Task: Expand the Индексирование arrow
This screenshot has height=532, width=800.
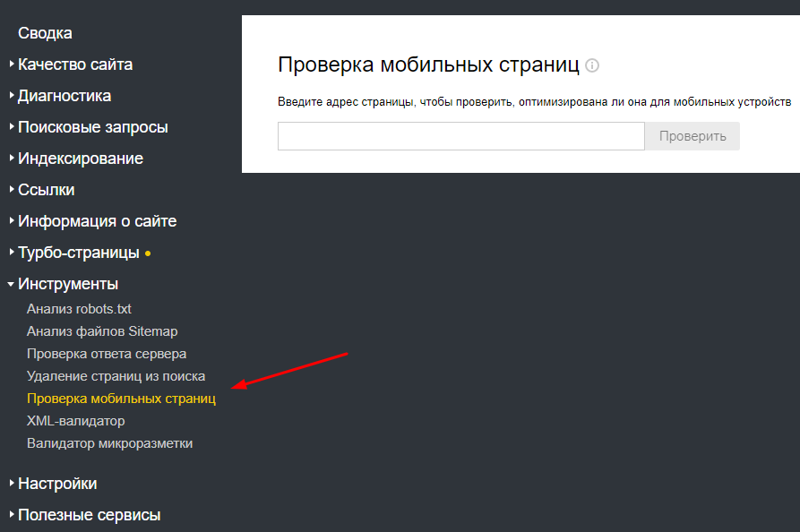Action: coord(12,158)
